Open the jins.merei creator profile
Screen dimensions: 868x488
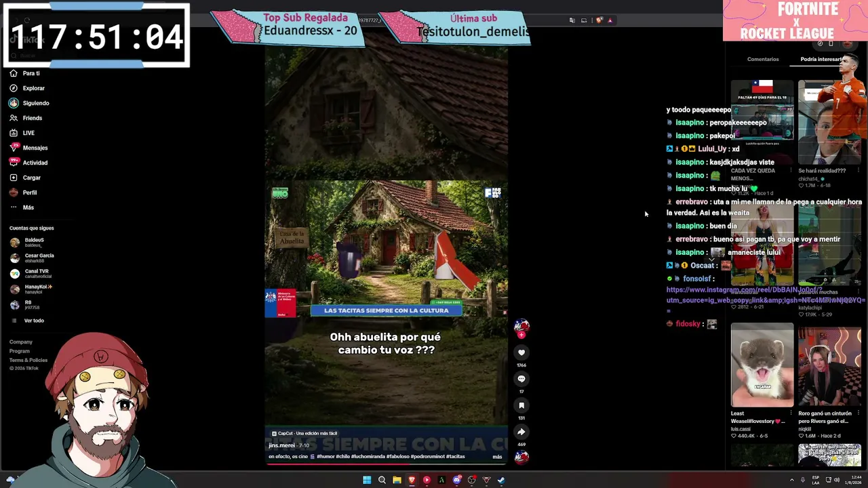[281, 445]
